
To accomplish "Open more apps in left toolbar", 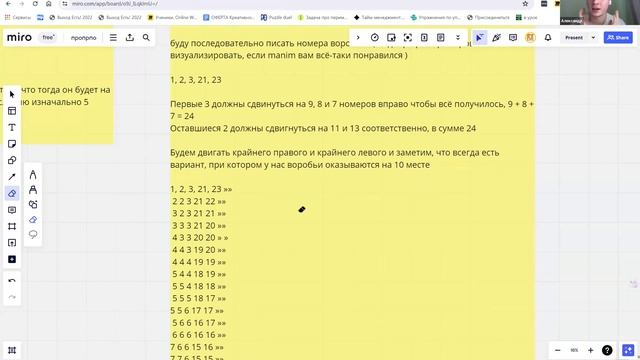I will pyautogui.click(x=12, y=260).
